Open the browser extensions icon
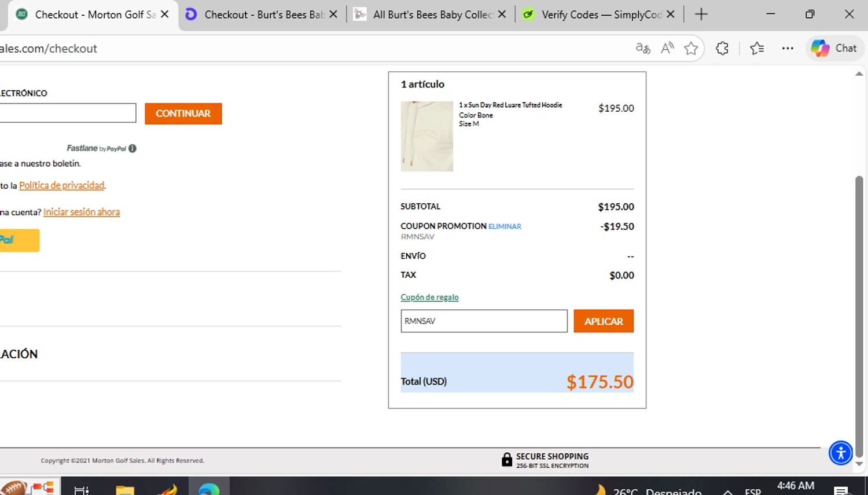This screenshot has height=495, width=868. click(722, 49)
